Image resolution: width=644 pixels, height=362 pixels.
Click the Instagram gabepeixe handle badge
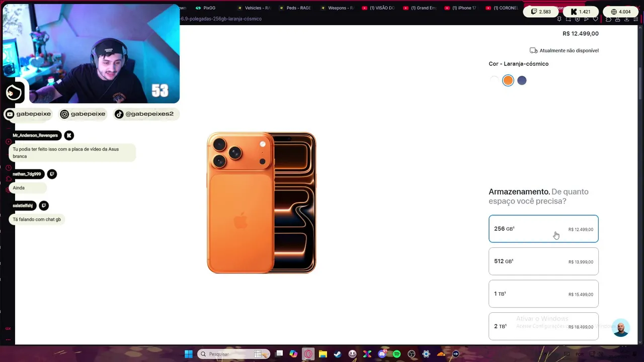pyautogui.click(x=83, y=114)
